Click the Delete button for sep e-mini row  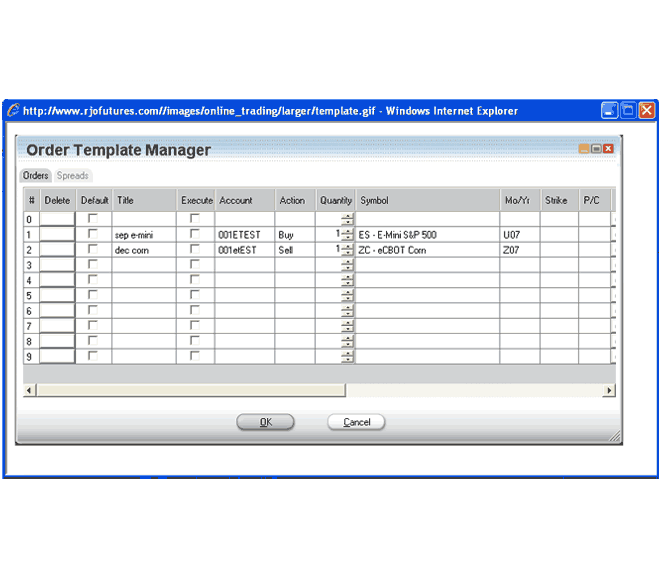[57, 234]
